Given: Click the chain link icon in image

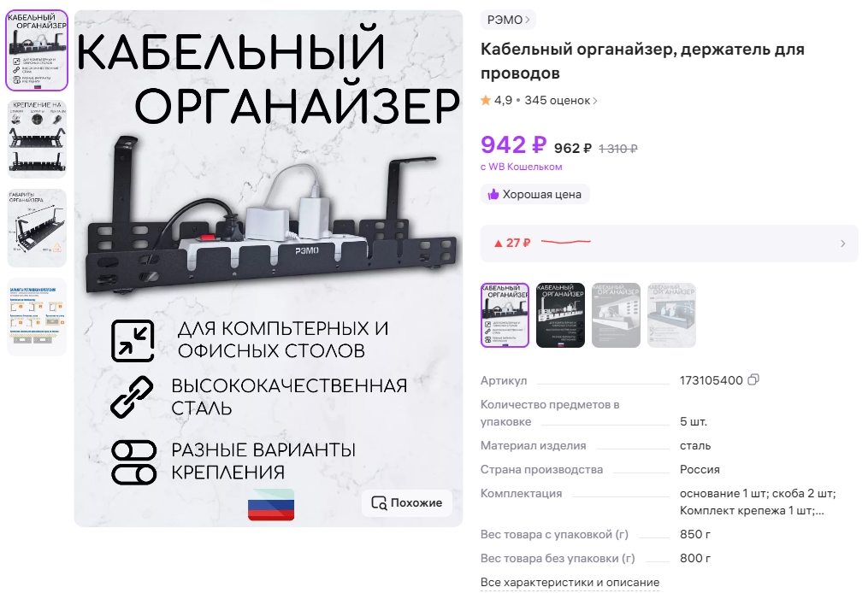Looking at the screenshot, I should (133, 396).
